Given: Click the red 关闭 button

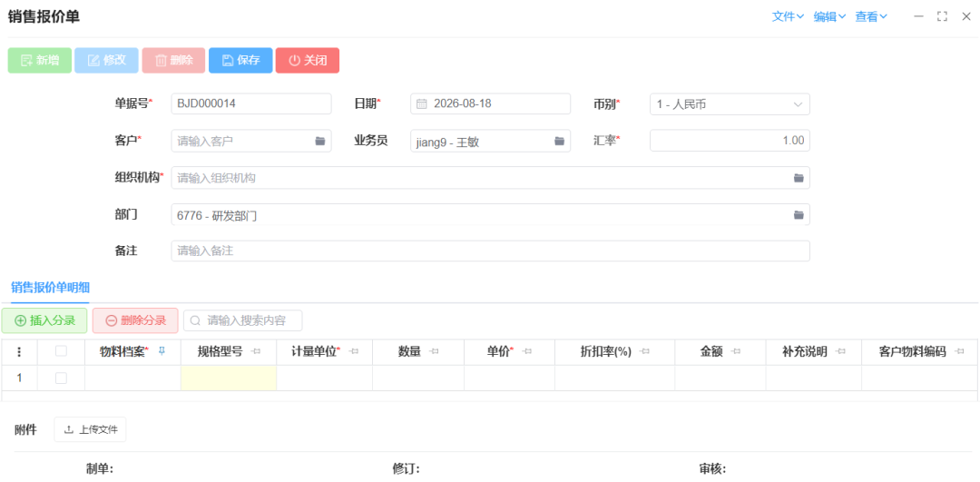Looking at the screenshot, I should pyautogui.click(x=307, y=61).
